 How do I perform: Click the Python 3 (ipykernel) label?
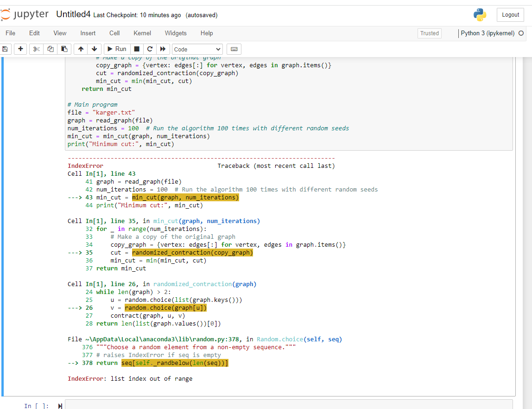pyautogui.click(x=488, y=33)
